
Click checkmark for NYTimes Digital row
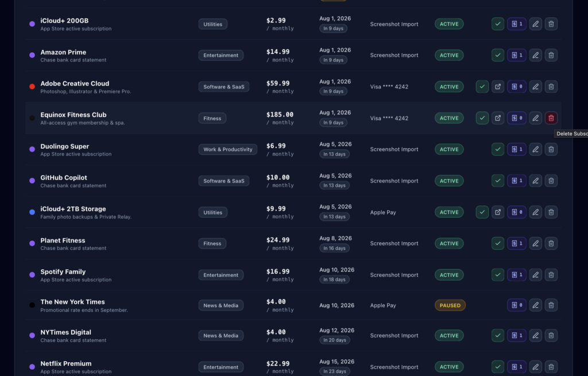tap(498, 335)
